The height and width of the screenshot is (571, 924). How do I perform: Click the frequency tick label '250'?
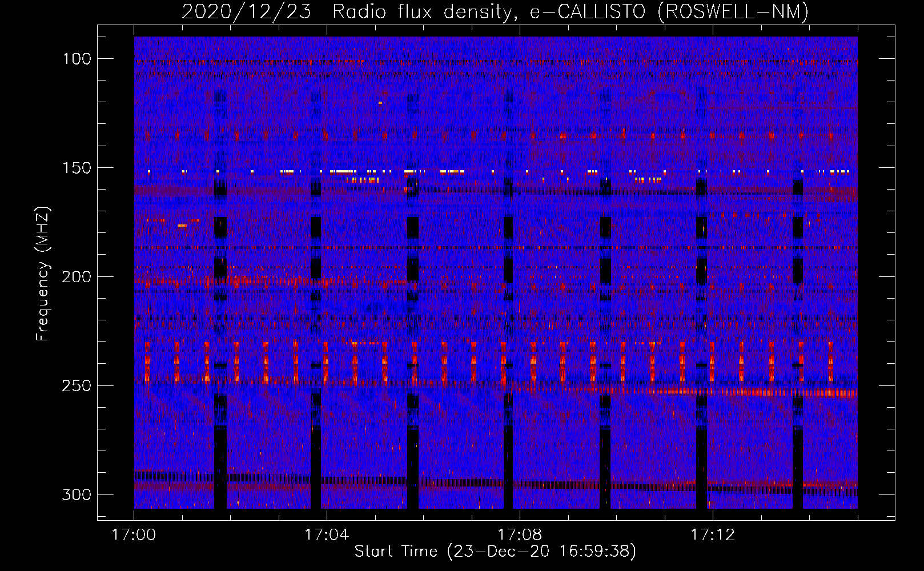pyautogui.click(x=77, y=386)
